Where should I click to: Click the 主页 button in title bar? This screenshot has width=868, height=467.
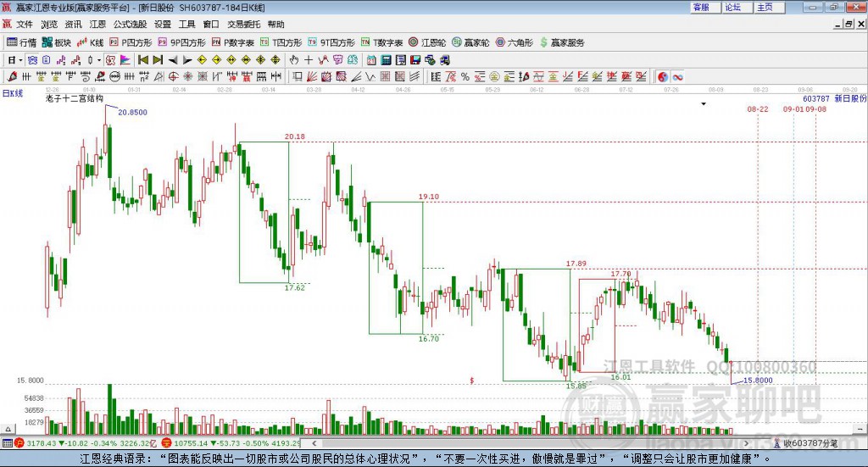769,7
